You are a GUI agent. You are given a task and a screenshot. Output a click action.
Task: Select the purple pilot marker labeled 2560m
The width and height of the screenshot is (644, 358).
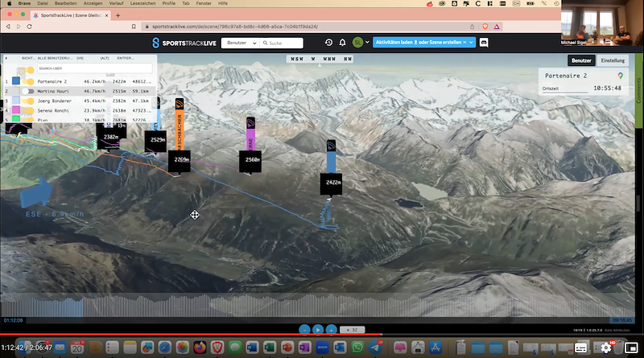(x=250, y=161)
